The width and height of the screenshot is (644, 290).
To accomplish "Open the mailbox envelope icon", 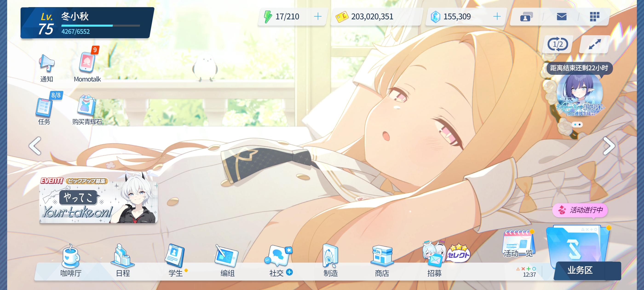I will [561, 17].
